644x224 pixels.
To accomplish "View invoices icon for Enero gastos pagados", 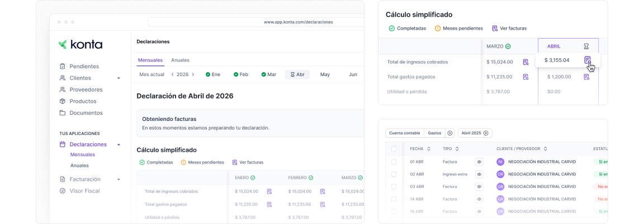I will click(269, 204).
